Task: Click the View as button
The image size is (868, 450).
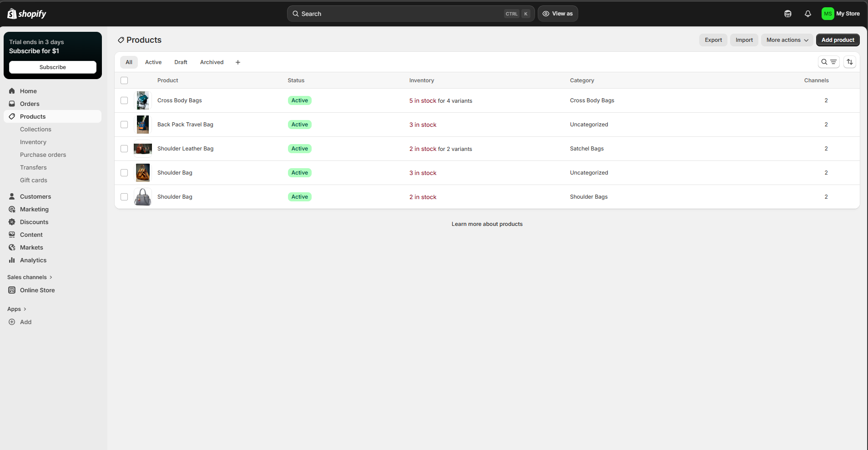Action: pos(558,14)
